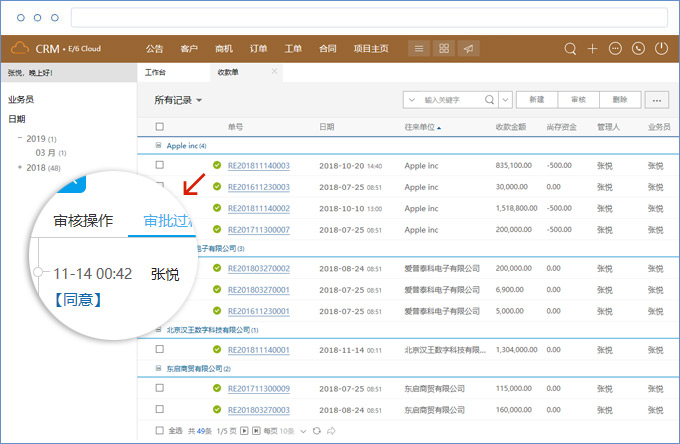The image size is (680, 444).
Task: Open the 所有记录 dropdown filter
Action: [x=178, y=100]
